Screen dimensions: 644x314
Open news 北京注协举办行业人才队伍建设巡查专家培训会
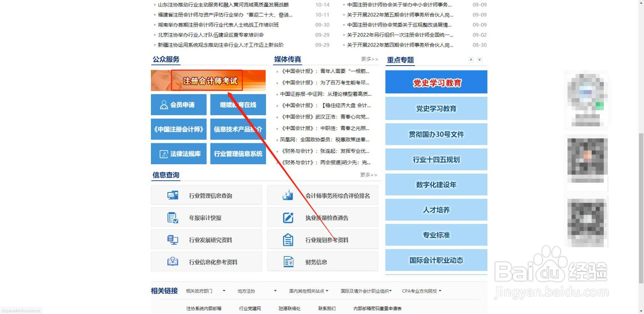pyautogui.click(x=211, y=35)
